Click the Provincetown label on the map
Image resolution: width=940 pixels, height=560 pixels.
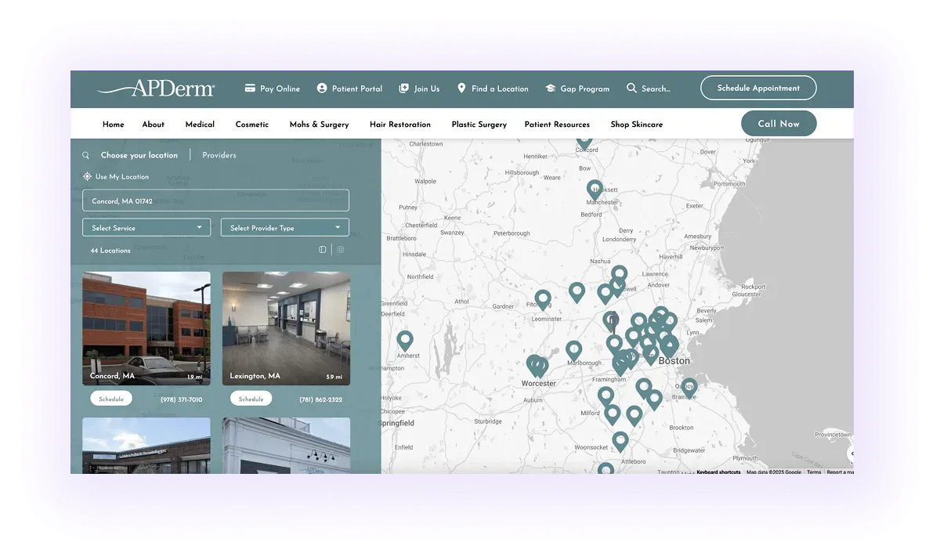pyautogui.click(x=833, y=435)
